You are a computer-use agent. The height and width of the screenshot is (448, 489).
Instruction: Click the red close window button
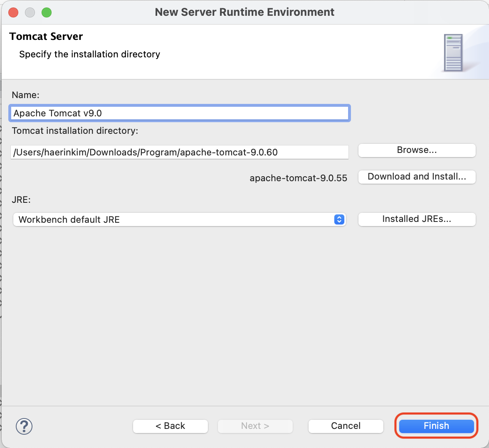[x=13, y=12]
